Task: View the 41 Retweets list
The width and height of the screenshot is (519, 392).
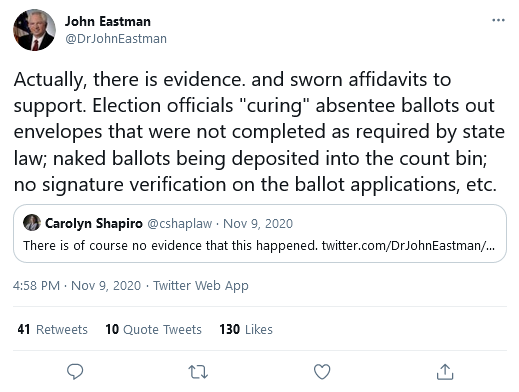Action: pyautogui.click(x=52, y=329)
